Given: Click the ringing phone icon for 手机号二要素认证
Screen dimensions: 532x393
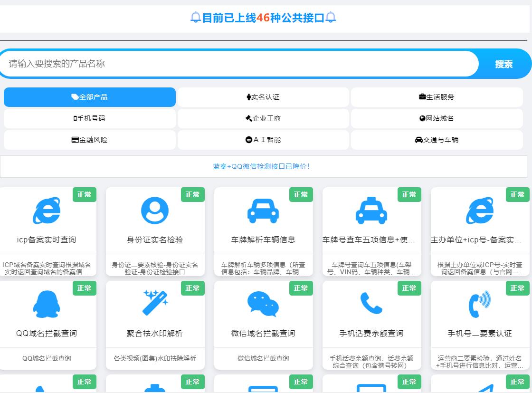Looking at the screenshot, I should (480, 303).
